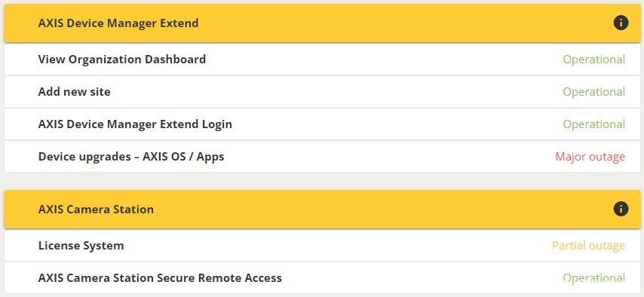The image size is (644, 297).
Task: Open the AXIS Camera Station info icon
Action: click(621, 209)
